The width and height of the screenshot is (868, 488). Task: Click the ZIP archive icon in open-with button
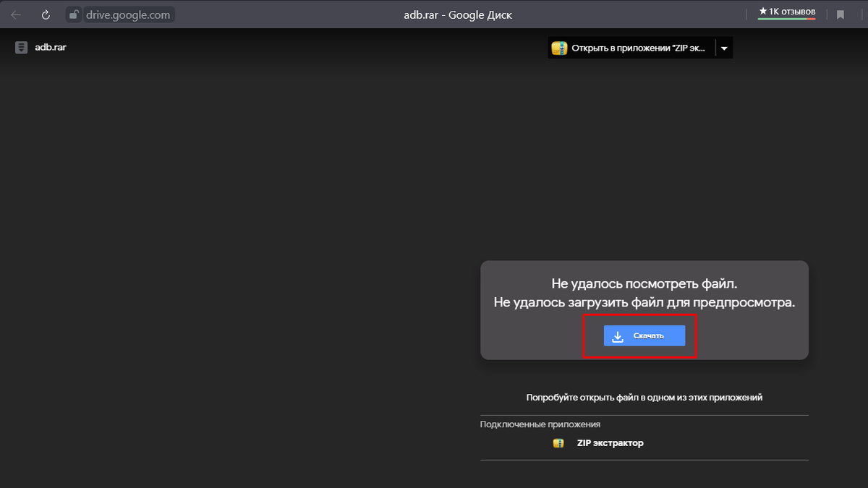(559, 48)
